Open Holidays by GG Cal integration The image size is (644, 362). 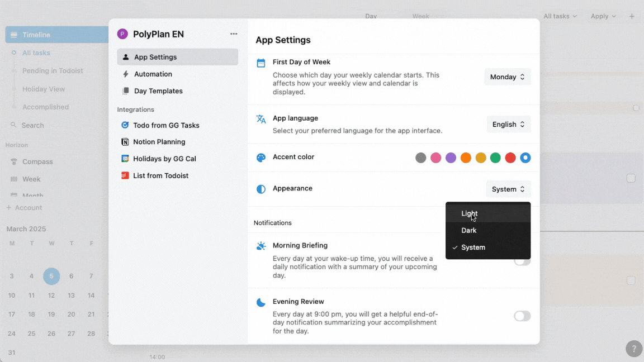[164, 159]
